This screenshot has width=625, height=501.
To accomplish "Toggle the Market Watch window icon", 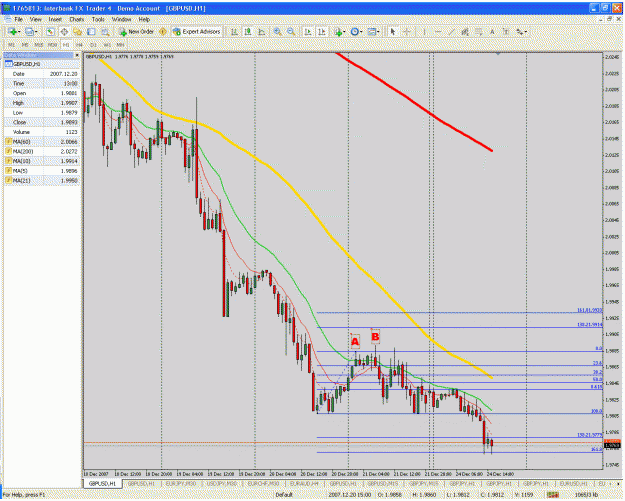I will click(x=50, y=32).
